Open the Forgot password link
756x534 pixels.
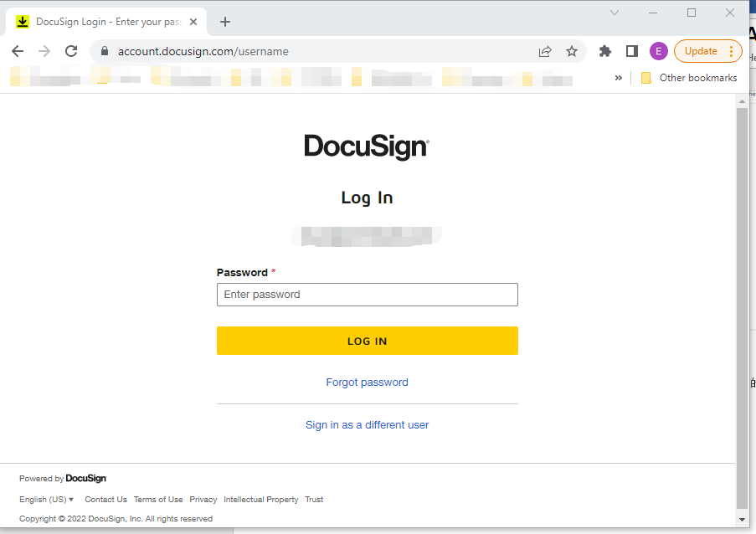coord(367,382)
